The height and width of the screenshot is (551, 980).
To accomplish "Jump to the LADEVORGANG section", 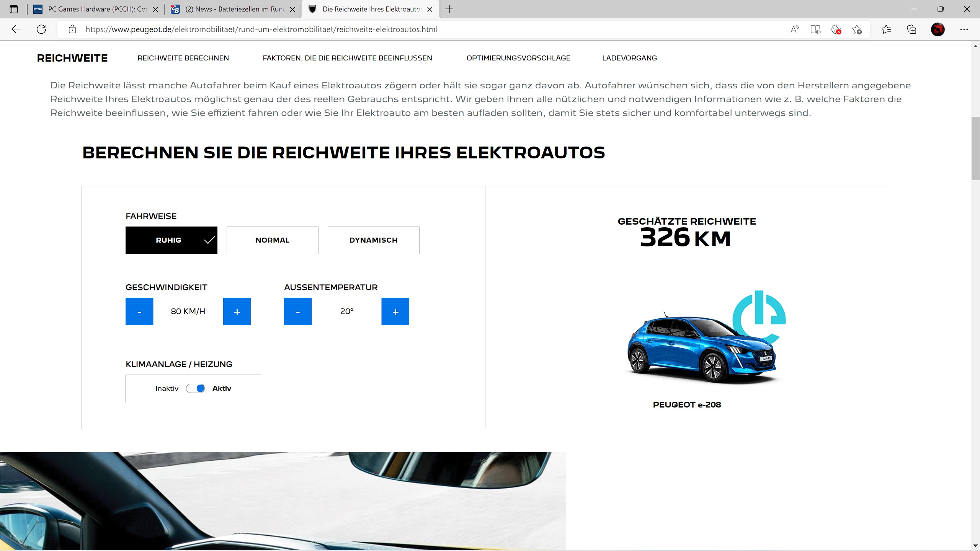I will pos(629,58).
